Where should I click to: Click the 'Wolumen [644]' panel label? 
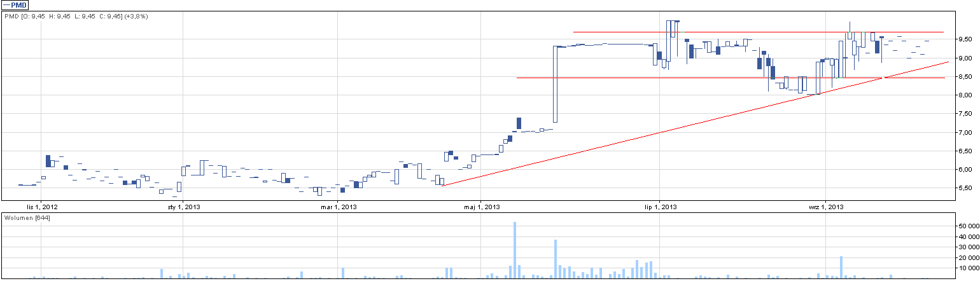coord(27,218)
